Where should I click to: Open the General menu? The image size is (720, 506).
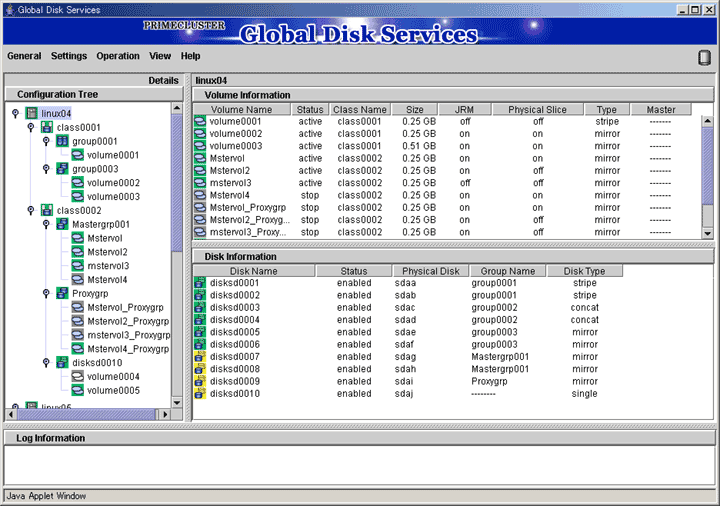click(x=24, y=56)
